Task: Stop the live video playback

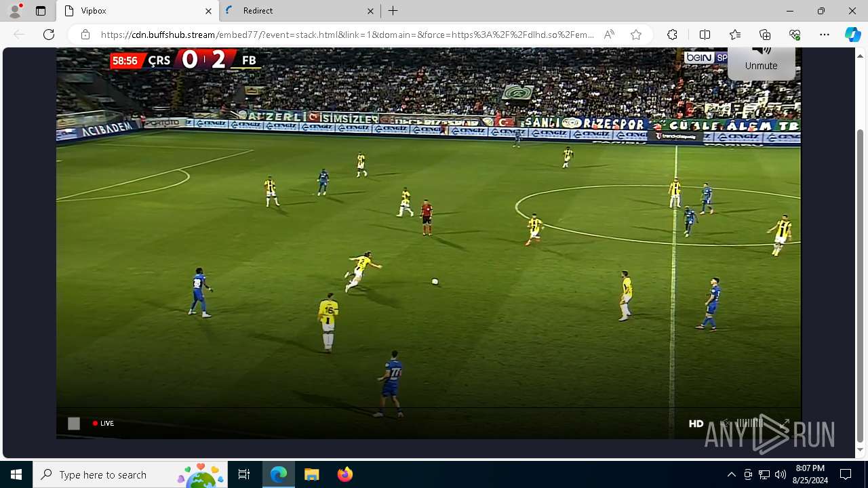Action: click(x=74, y=423)
